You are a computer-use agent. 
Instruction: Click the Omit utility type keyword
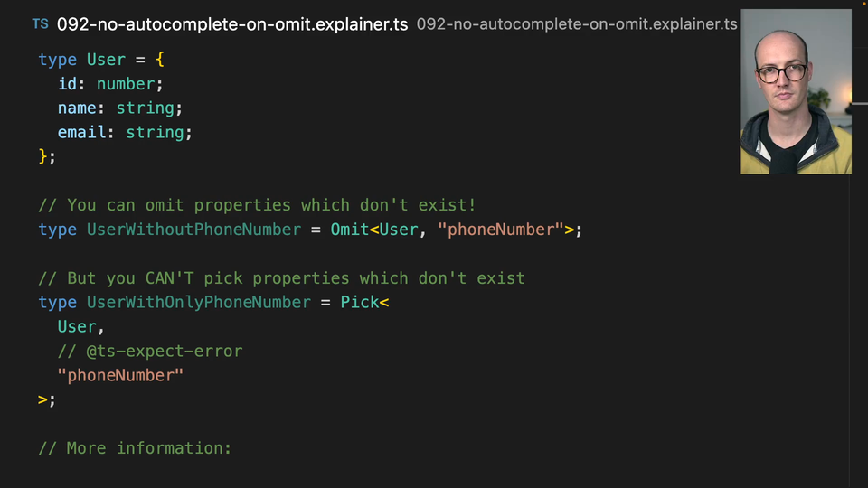(x=349, y=230)
